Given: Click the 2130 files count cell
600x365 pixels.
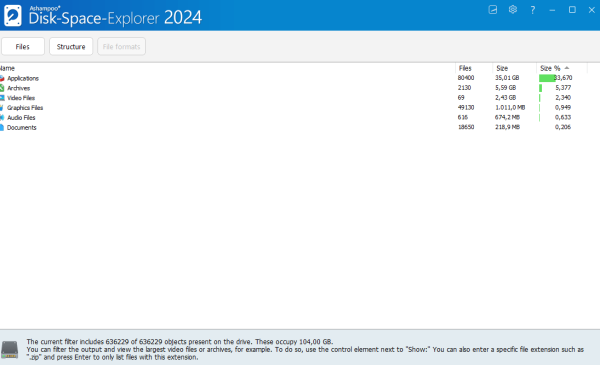Looking at the screenshot, I should [x=465, y=88].
